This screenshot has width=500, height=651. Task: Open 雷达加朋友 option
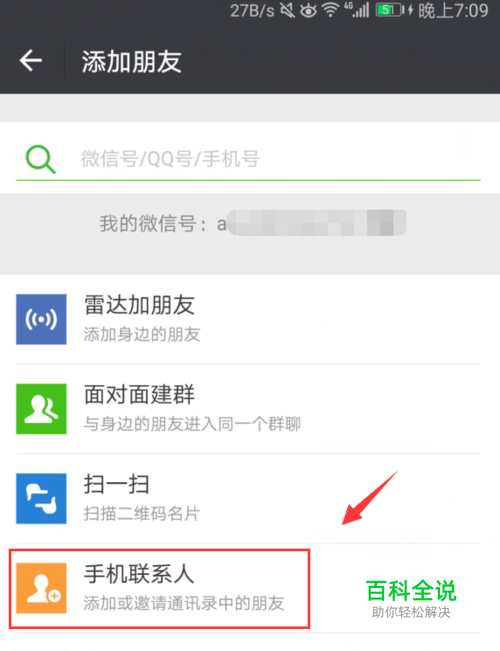[248, 319]
